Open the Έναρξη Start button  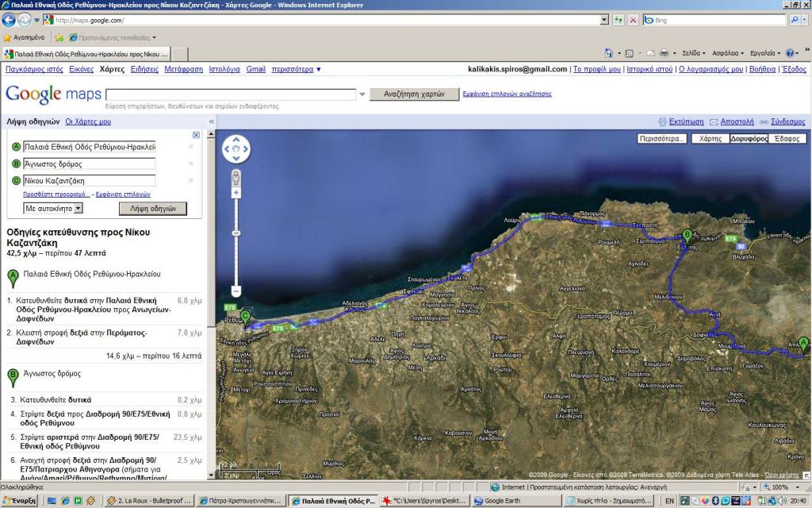click(x=20, y=501)
